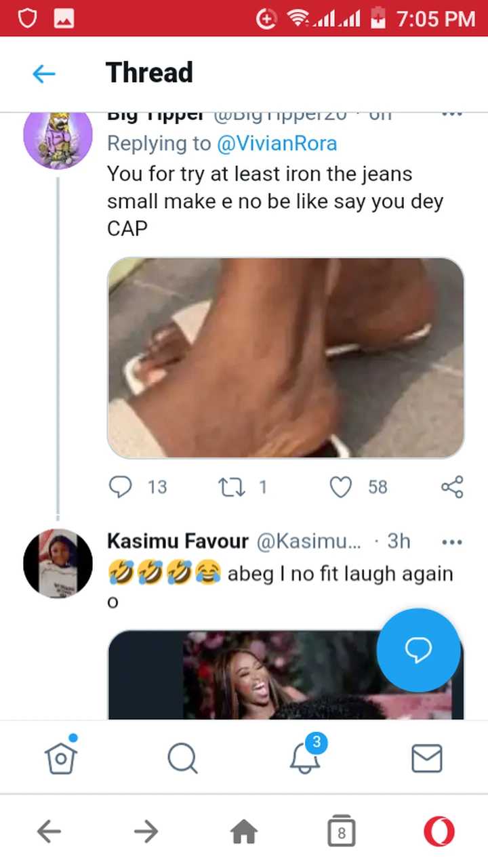488x868 pixels.
Task: Open the @VivianRora profile link
Action: point(277,144)
